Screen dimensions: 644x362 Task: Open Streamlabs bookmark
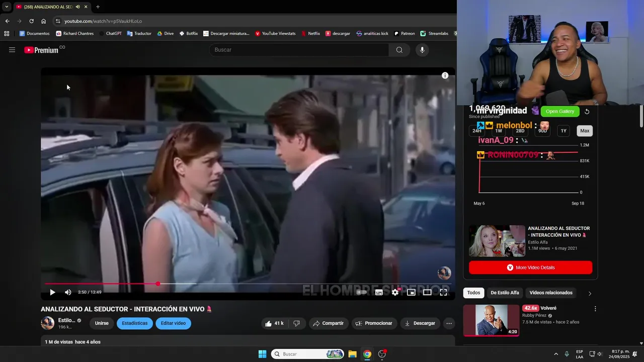coord(434,34)
